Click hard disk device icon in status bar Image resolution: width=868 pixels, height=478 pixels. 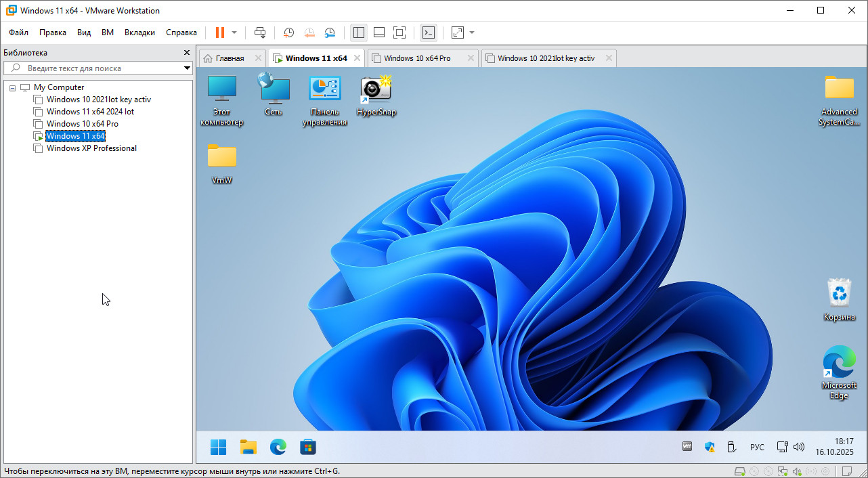pos(741,471)
